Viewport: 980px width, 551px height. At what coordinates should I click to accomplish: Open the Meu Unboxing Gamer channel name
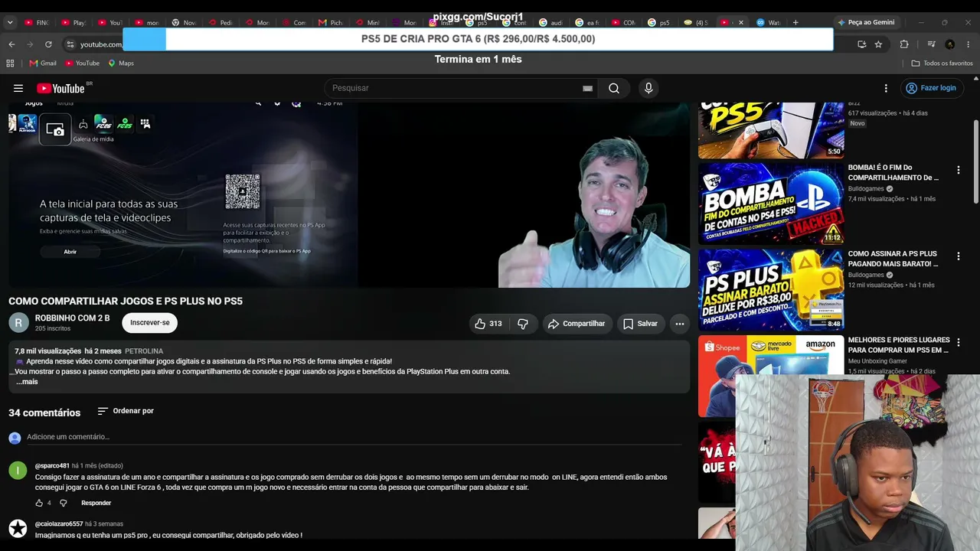click(877, 361)
